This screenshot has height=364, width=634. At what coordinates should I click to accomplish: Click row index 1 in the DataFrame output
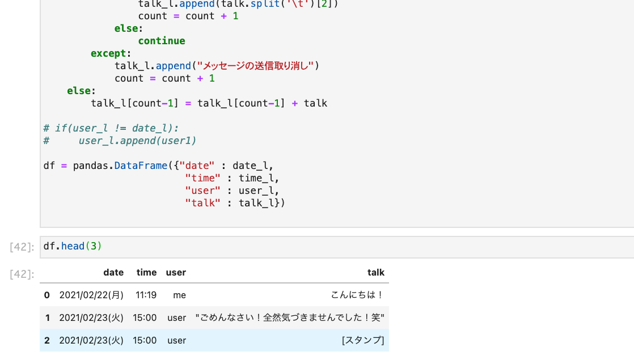[x=48, y=318]
